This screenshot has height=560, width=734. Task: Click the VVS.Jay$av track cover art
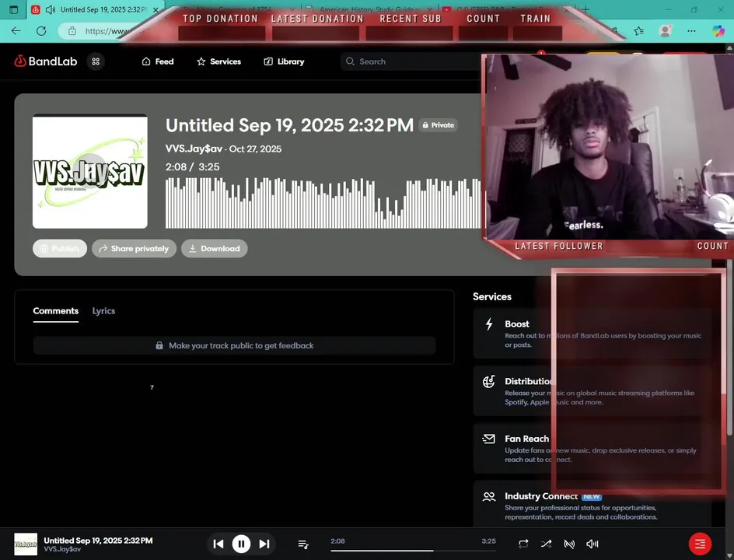point(90,171)
